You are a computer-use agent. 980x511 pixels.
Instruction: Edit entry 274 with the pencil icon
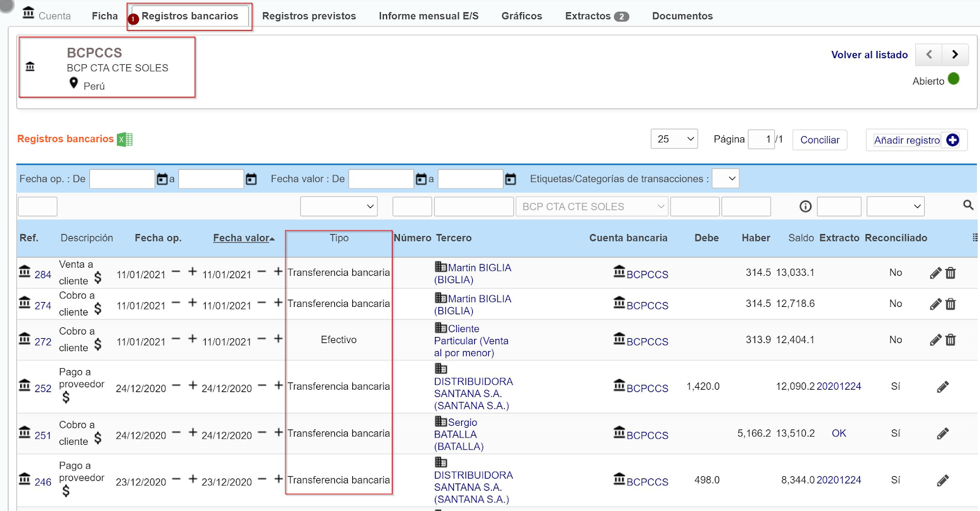point(935,305)
